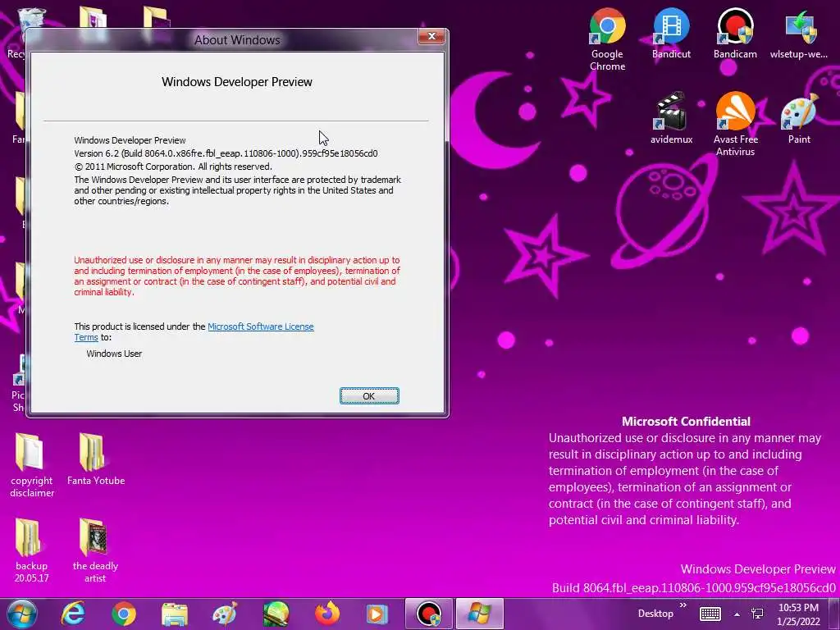Click the About Windows title bar

(237, 40)
